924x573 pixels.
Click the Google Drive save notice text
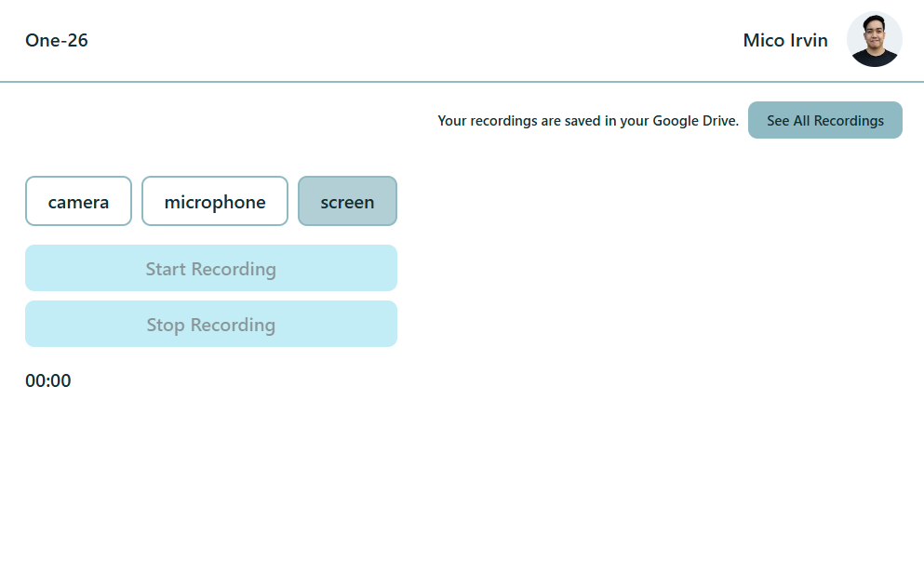point(588,121)
